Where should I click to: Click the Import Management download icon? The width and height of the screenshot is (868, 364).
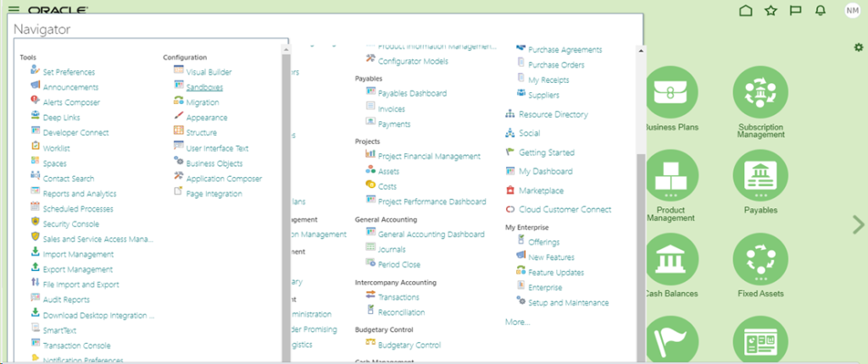coord(36,253)
